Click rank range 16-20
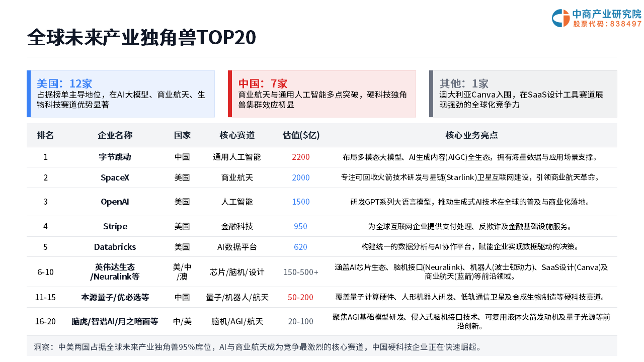 (45, 321)
